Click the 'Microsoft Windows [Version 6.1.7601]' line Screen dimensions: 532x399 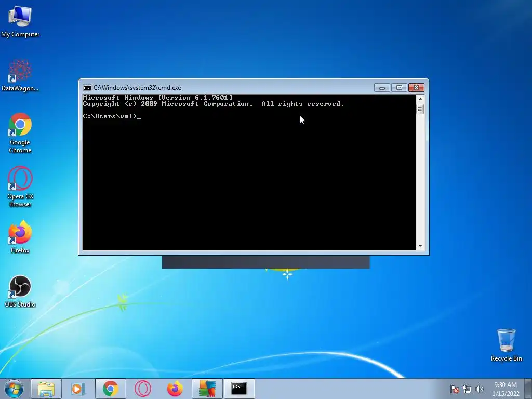click(x=158, y=98)
